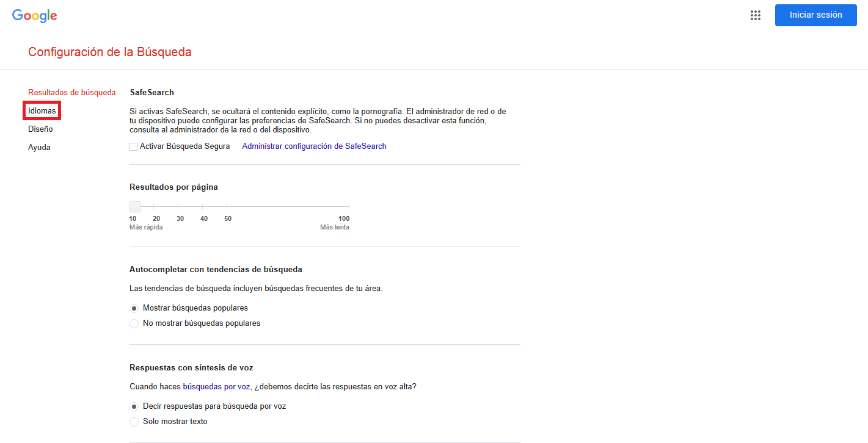Select Solo mostrar texto option
868x443 pixels.
click(134, 422)
